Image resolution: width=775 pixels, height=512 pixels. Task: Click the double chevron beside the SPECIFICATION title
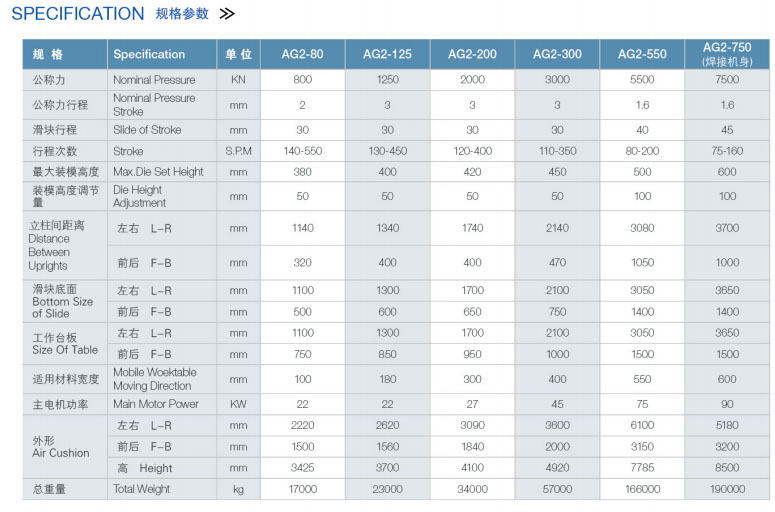227,14
